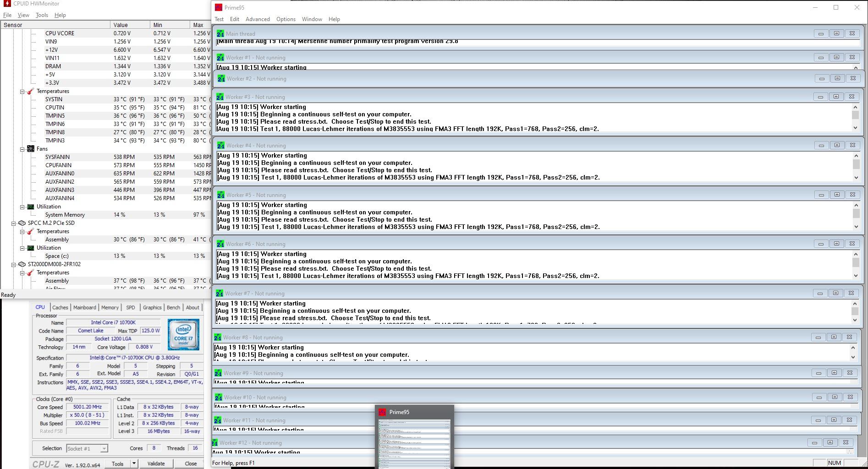Open the HWMonitor View menu
Image resolution: width=868 pixels, height=469 pixels.
pyautogui.click(x=23, y=15)
